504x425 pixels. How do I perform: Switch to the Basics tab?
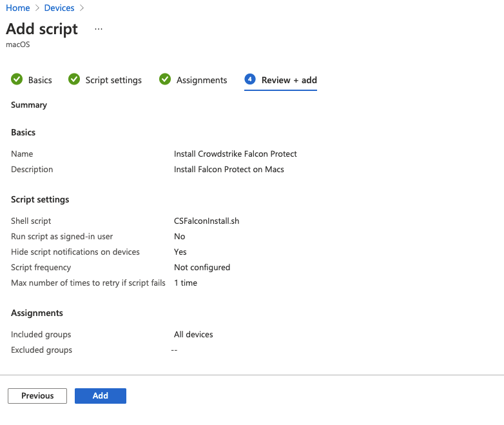40,80
